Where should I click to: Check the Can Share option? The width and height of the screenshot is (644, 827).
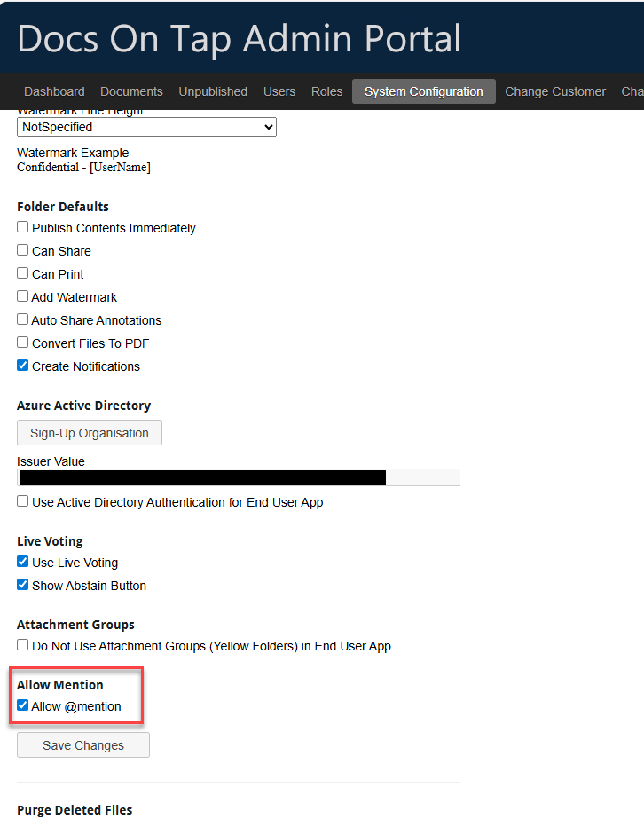[x=22, y=249]
